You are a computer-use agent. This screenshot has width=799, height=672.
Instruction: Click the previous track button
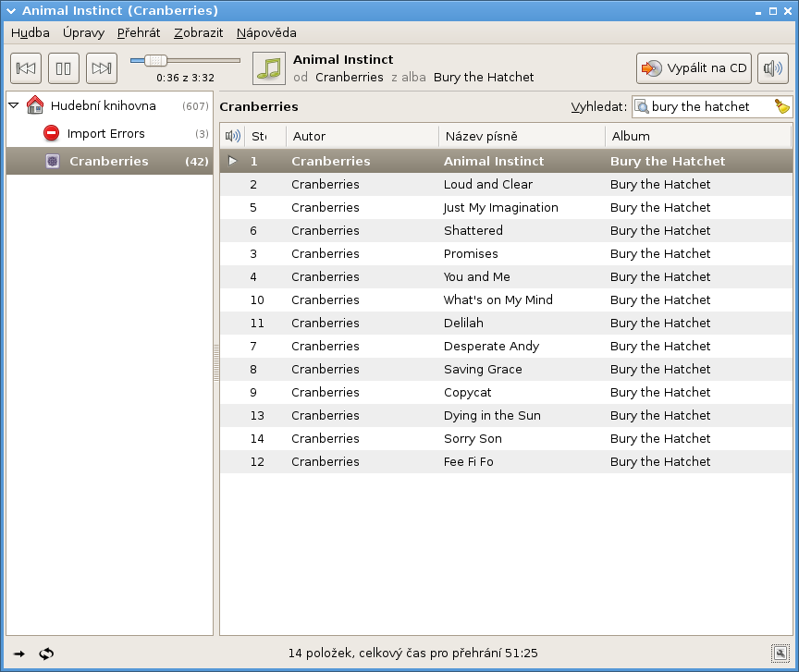tap(26, 68)
